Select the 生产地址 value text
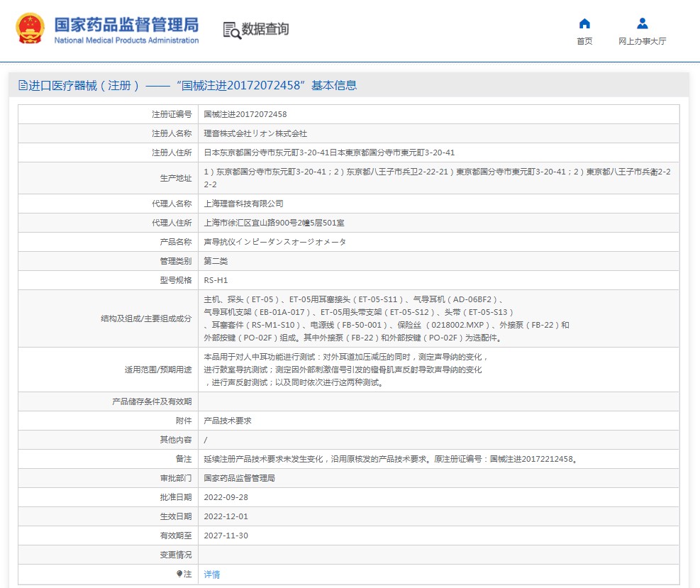The image size is (700, 588). pos(437,178)
